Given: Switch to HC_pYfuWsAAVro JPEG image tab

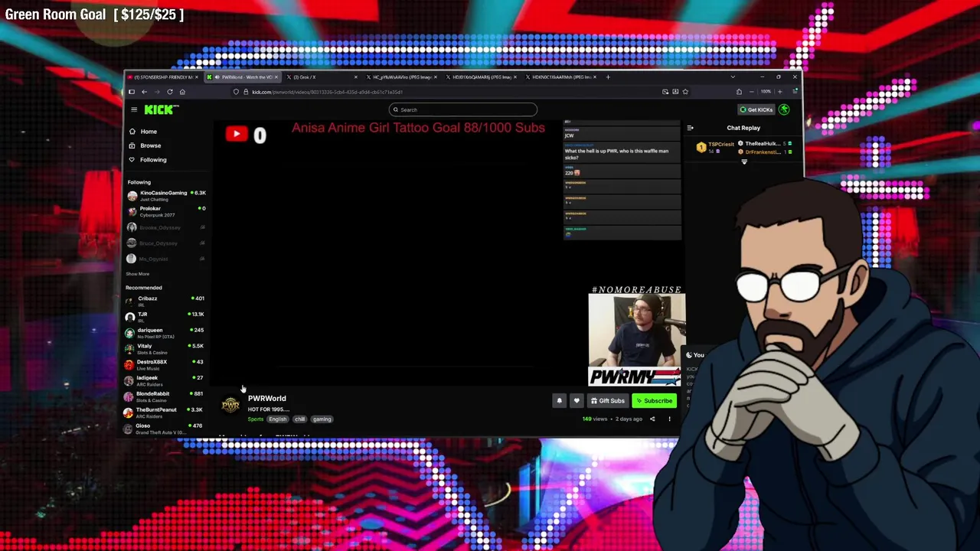Looking at the screenshot, I should [401, 77].
